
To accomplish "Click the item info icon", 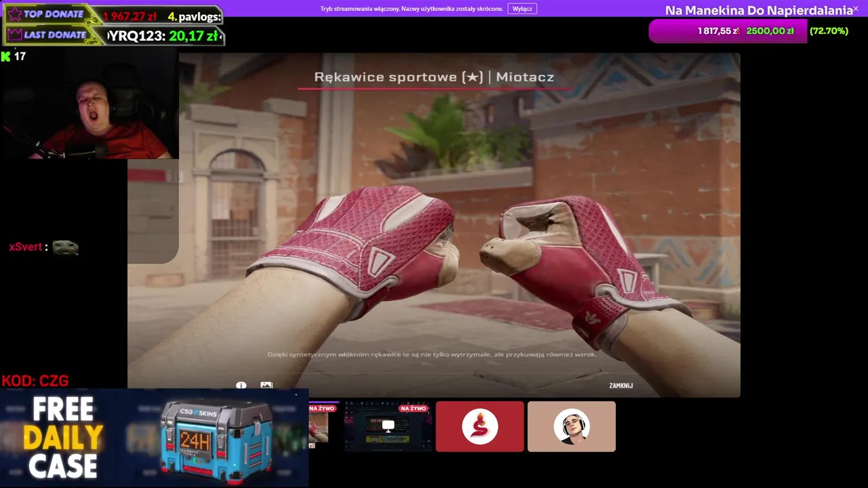I will [x=241, y=386].
